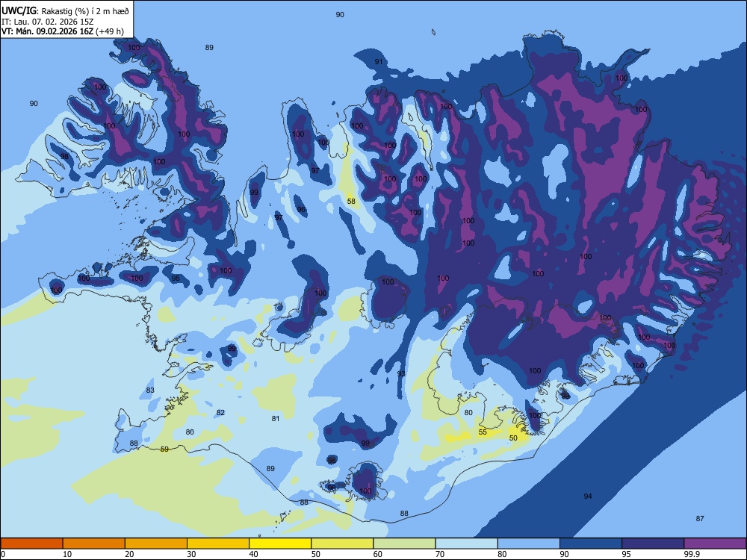This screenshot has width=747, height=560.
Task: Click the initial time 'IT: Lau. 07. 02. 2026 15Z'
Action: pos(47,22)
